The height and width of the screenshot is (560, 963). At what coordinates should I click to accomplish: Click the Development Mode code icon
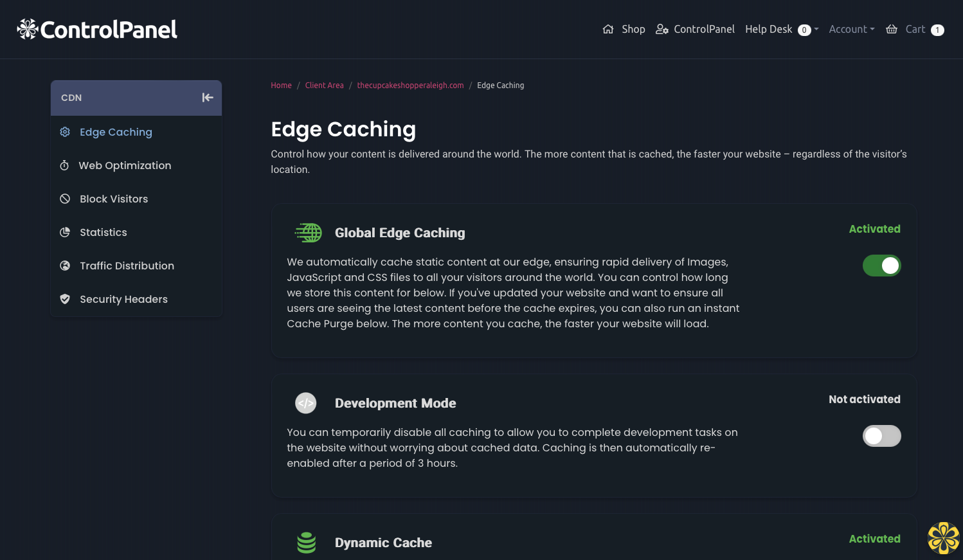[x=305, y=403]
